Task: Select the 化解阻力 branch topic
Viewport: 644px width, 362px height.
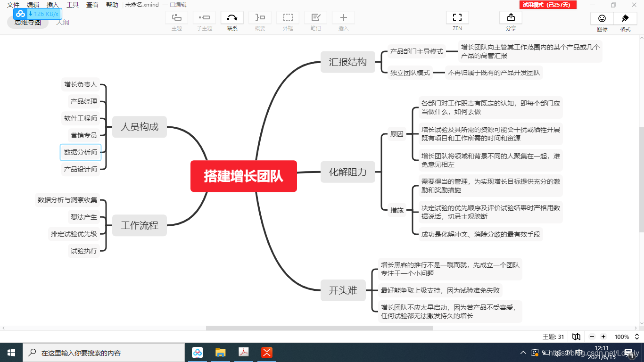Action: coord(348,172)
